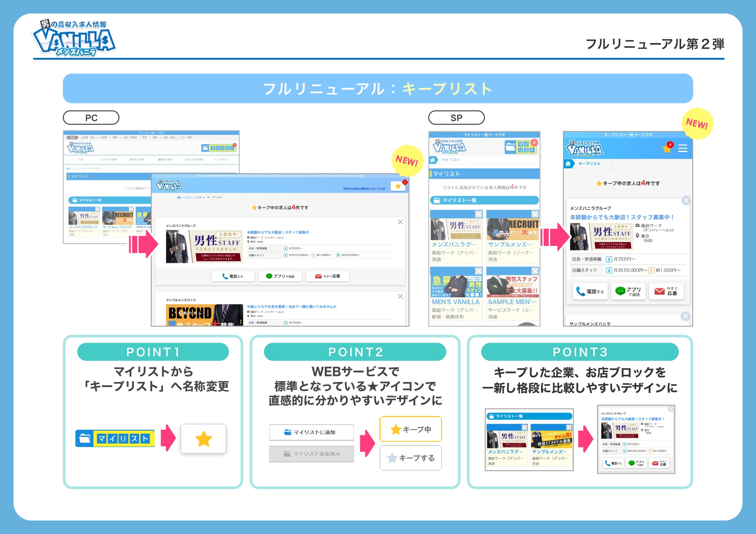Click マイリスト一覧 header bar in old SP mockup
This screenshot has height=534, width=756.
pos(484,200)
